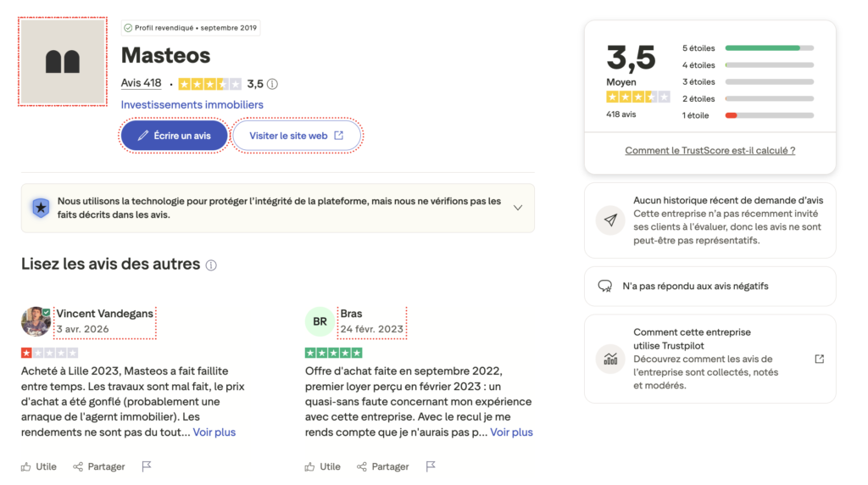
Task: Click the five-star rating on Bras' review
Action: (x=334, y=354)
